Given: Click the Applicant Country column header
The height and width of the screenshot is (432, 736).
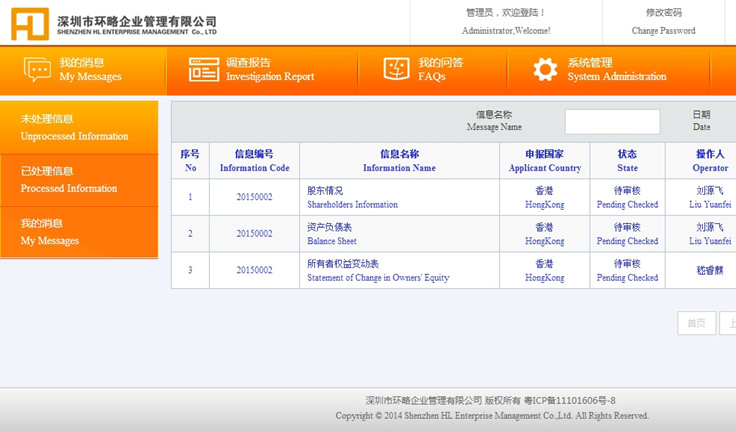Looking at the screenshot, I should (544, 161).
